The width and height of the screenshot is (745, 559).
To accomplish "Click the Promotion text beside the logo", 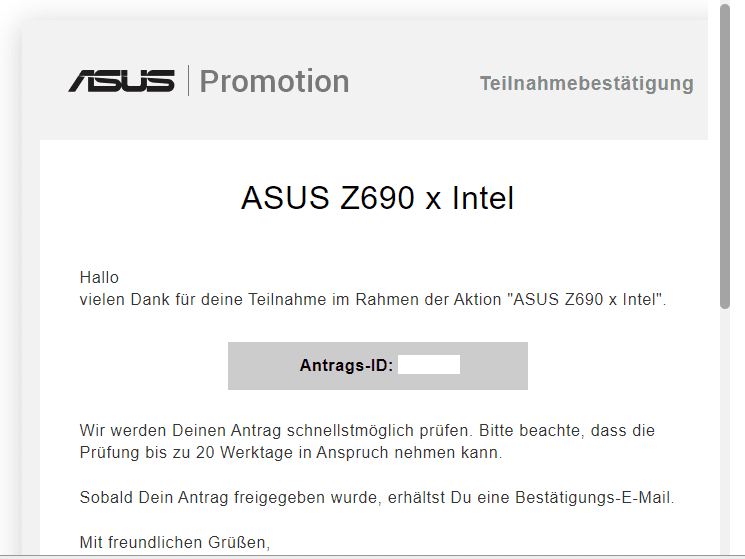I will [275, 81].
